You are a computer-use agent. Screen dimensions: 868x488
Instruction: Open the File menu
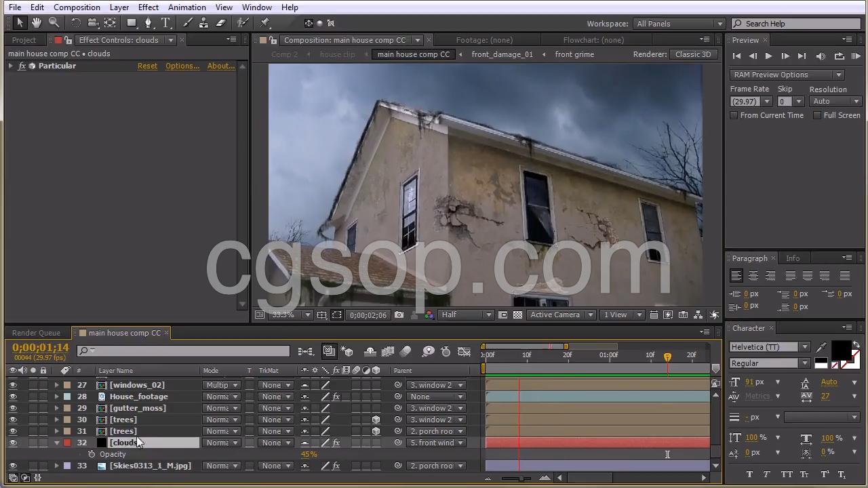pos(15,7)
